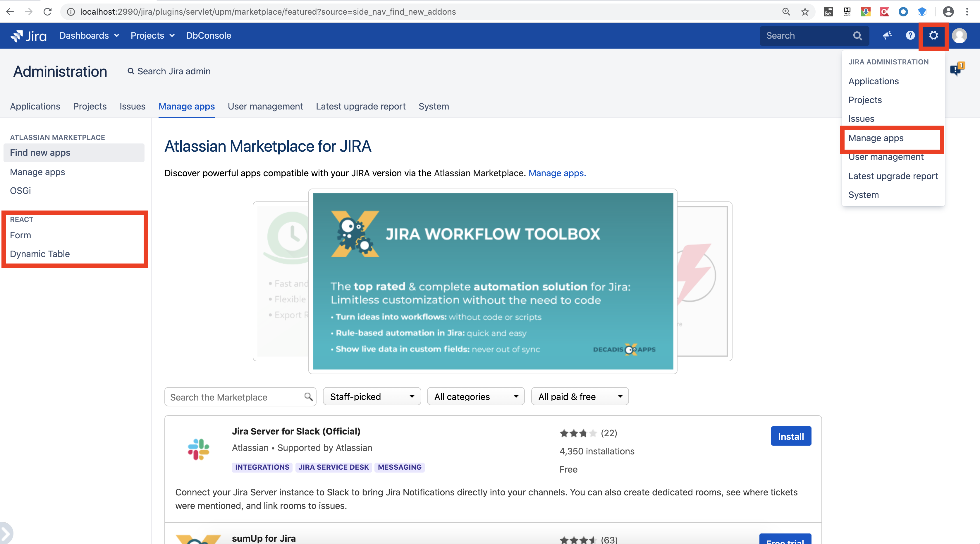Select Find new apps in the sidebar
The image size is (980, 544).
click(74, 153)
